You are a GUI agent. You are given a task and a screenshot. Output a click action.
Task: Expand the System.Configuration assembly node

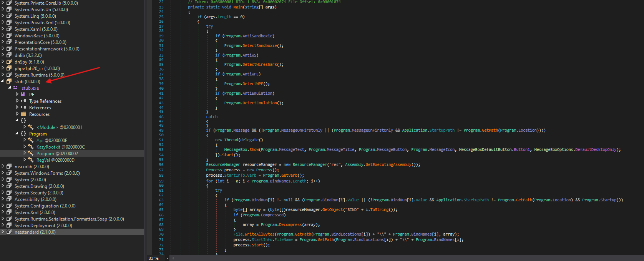(x=3, y=206)
